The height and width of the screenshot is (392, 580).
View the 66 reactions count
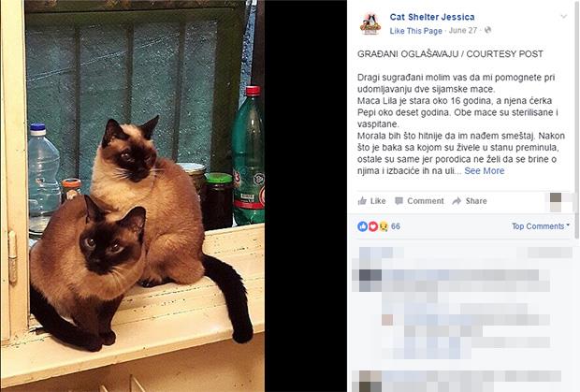tap(396, 226)
